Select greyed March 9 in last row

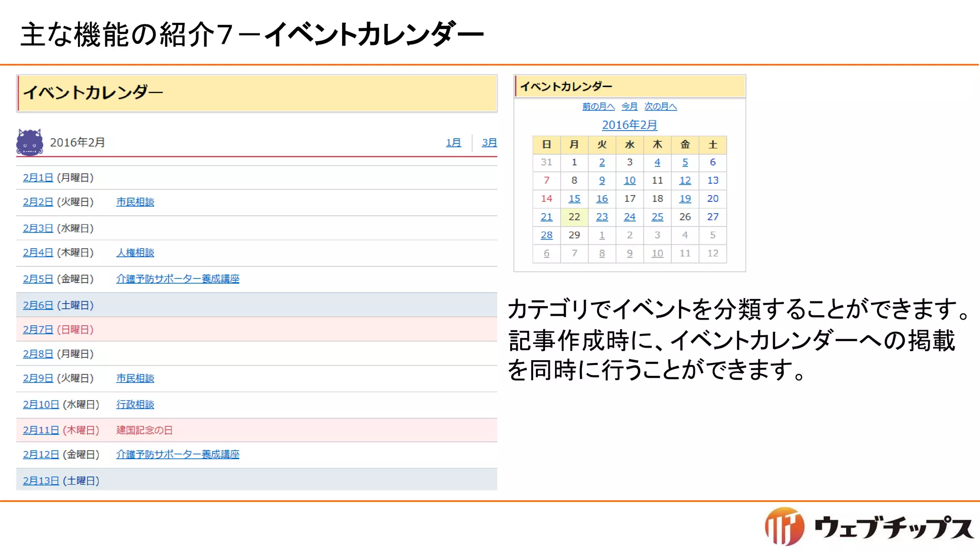[630, 253]
